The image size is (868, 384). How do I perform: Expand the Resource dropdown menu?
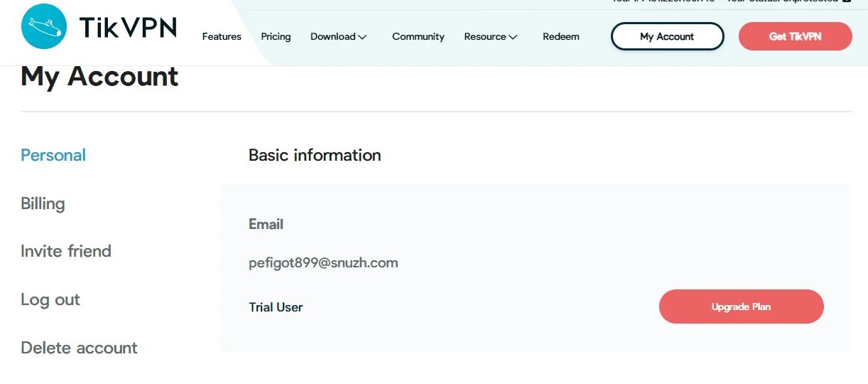491,36
